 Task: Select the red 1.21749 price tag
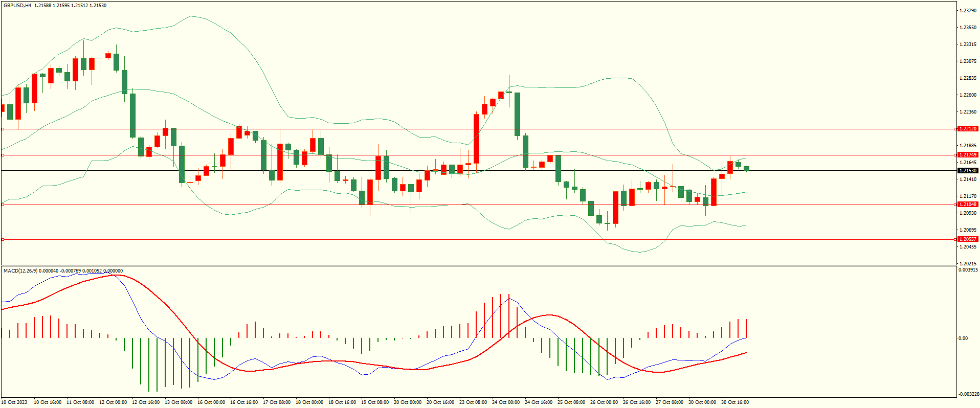click(968, 155)
